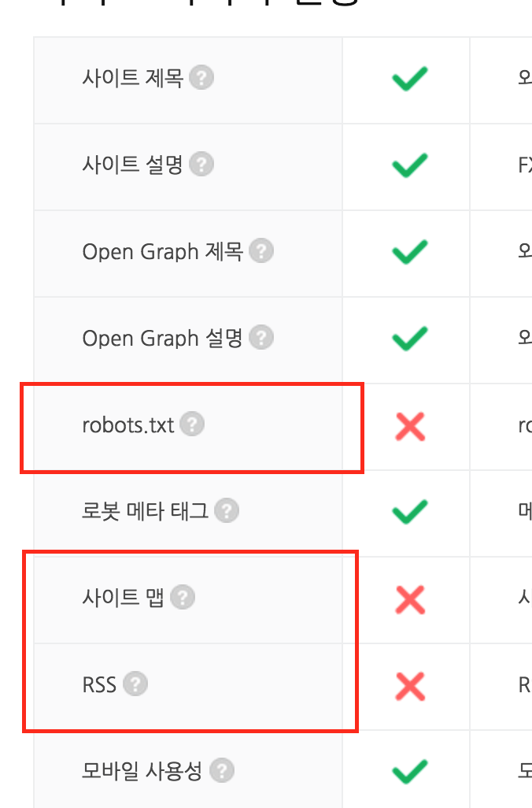This screenshot has height=808, width=532.
Task: Click red X status for robots.txt
Action: [410, 427]
